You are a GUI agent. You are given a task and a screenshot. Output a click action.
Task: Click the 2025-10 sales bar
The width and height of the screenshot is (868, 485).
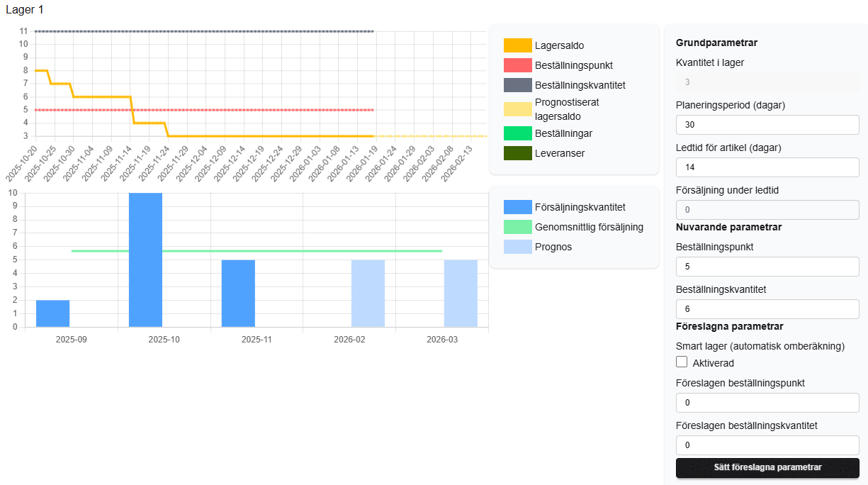pos(145,260)
